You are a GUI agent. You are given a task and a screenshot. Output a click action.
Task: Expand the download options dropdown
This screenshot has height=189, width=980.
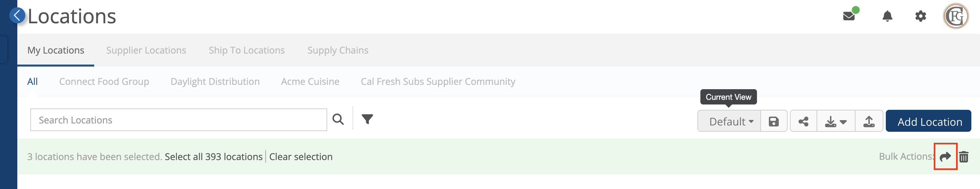(x=836, y=121)
